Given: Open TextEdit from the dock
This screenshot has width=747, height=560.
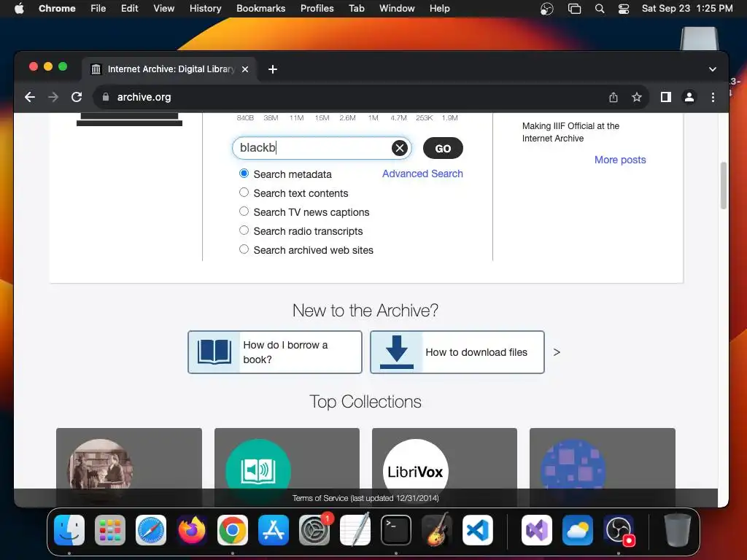Looking at the screenshot, I should coord(355,530).
